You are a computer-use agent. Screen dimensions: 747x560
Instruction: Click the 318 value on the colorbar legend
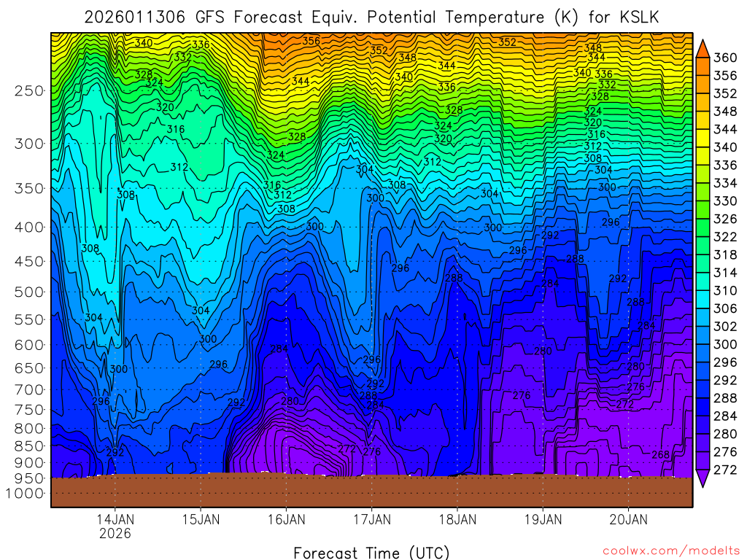click(724, 254)
